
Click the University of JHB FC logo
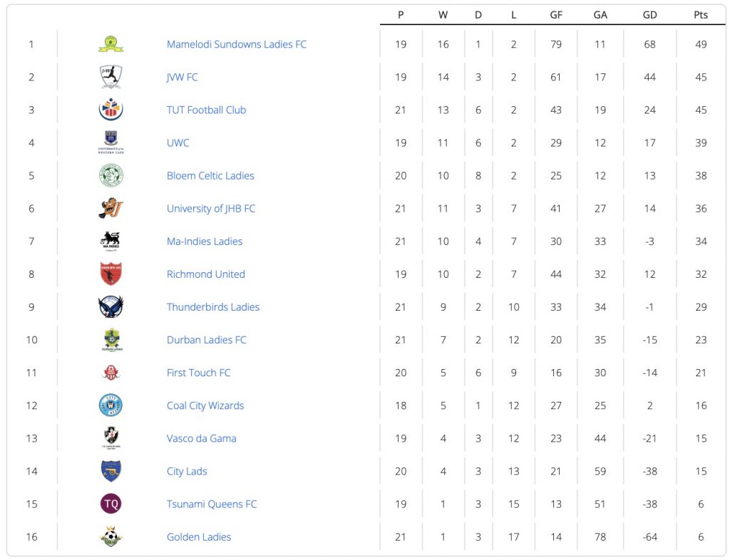tap(110, 208)
